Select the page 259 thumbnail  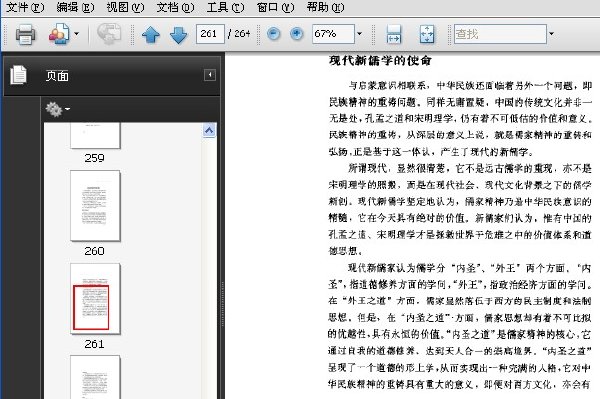(x=95, y=135)
